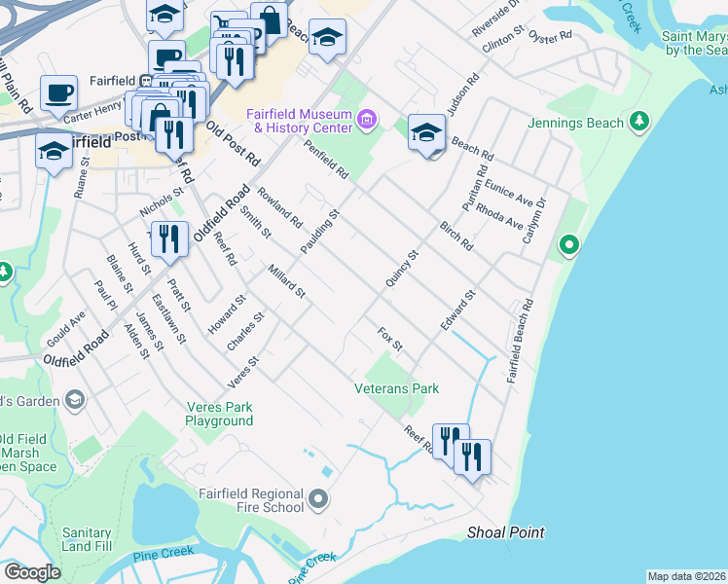Click the Judson Rd street label

point(463,94)
